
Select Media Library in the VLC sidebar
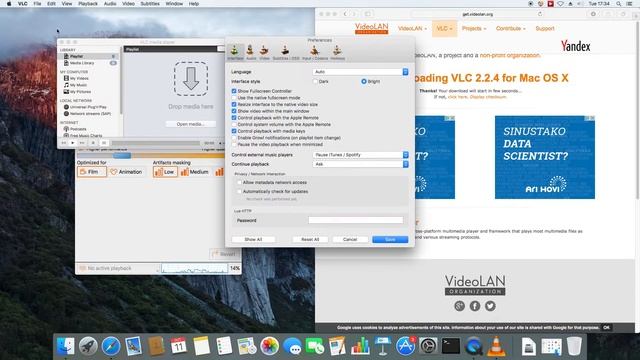[x=82, y=63]
